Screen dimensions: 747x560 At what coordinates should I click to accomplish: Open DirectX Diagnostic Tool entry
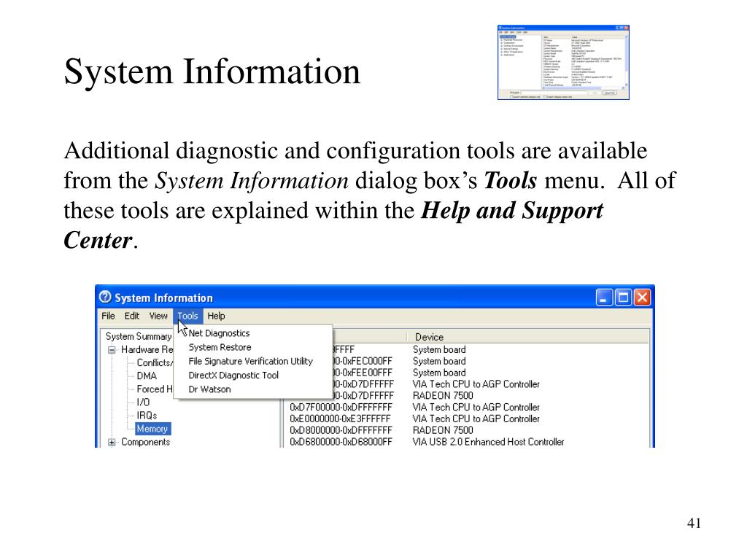point(233,376)
